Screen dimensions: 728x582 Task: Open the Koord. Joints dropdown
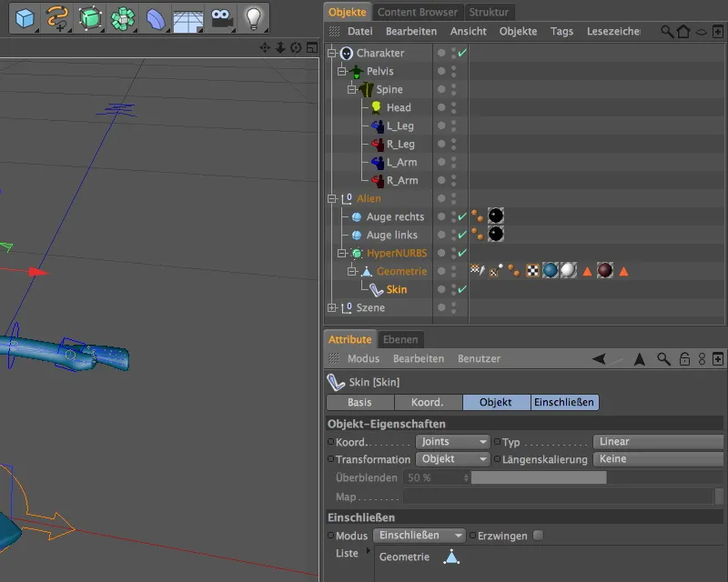[452, 441]
